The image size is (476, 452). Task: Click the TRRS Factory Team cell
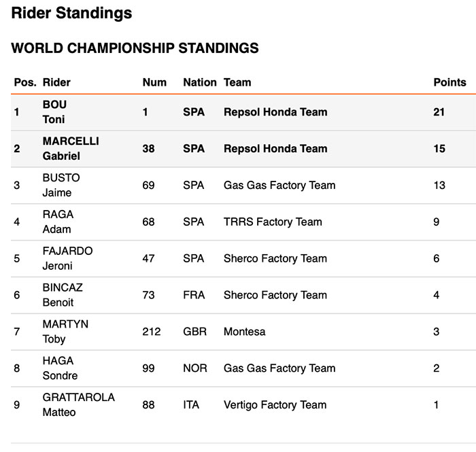coord(273,222)
